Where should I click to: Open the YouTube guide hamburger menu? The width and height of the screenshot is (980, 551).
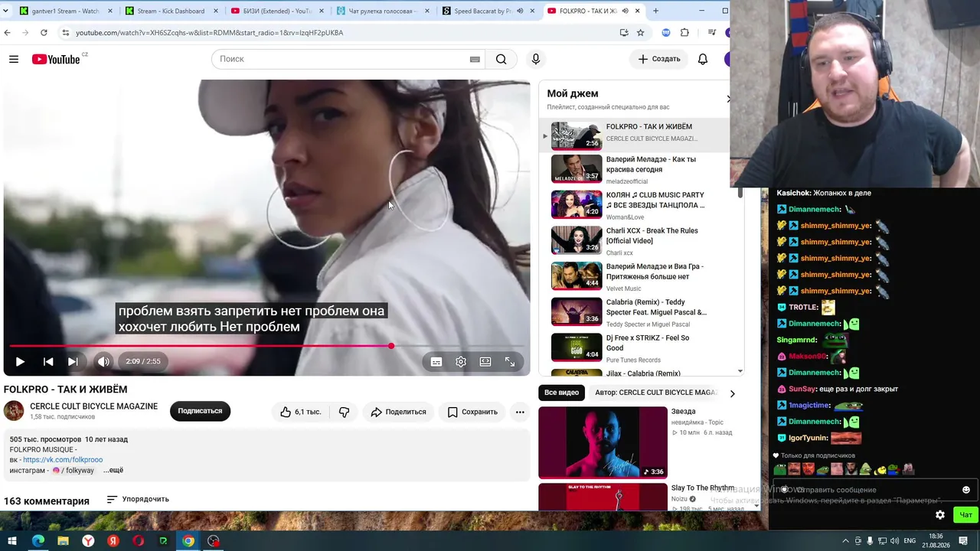[x=14, y=59]
